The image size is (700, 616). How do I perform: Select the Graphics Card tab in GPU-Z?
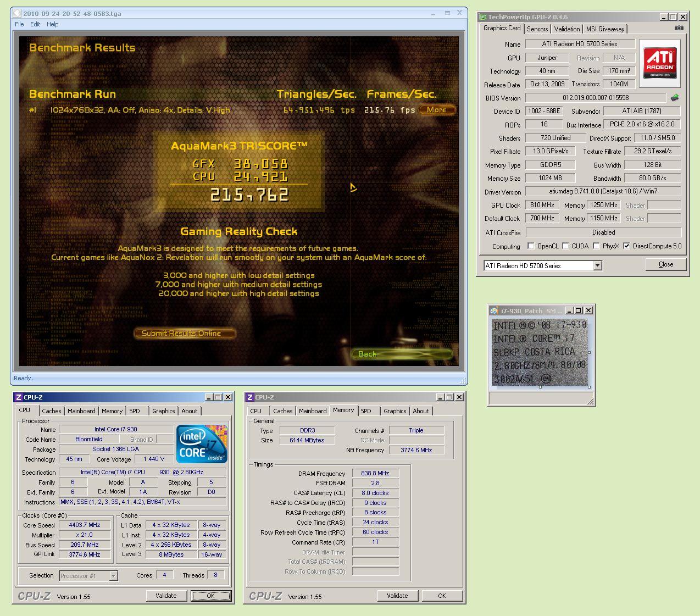tap(502, 28)
